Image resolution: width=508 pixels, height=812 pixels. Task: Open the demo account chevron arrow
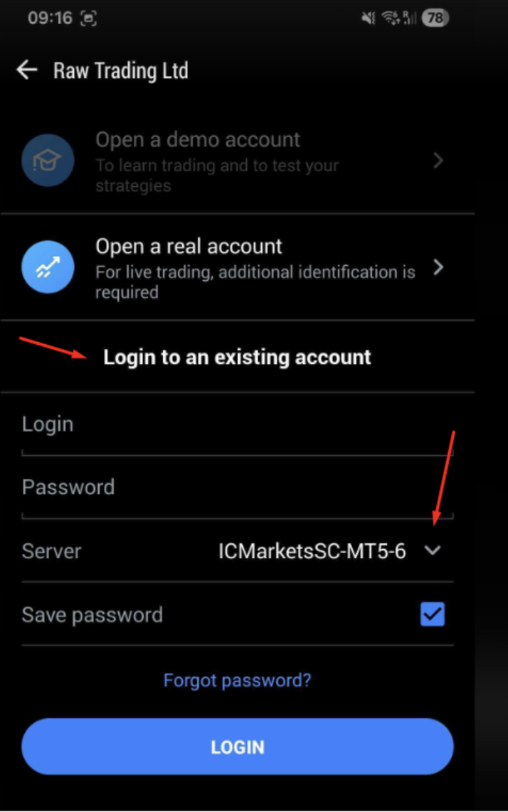point(438,161)
